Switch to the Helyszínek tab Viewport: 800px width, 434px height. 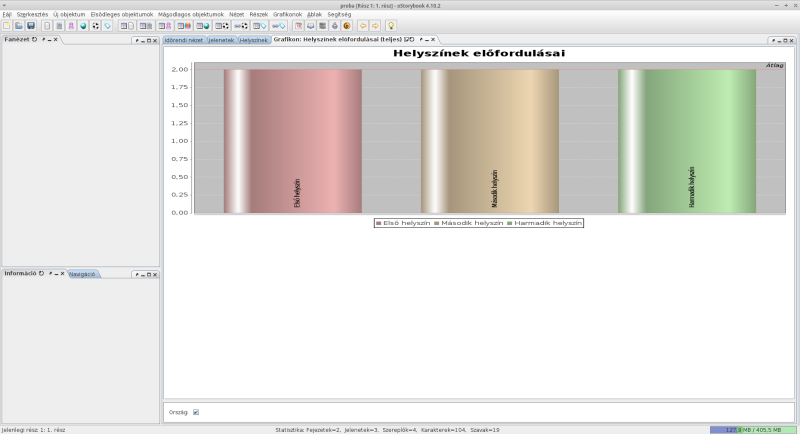(254, 40)
